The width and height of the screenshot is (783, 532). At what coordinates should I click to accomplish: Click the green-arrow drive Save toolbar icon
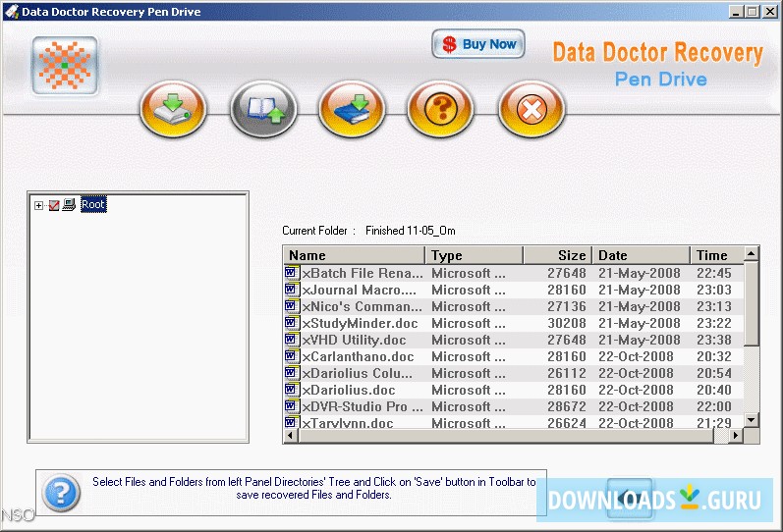174,108
